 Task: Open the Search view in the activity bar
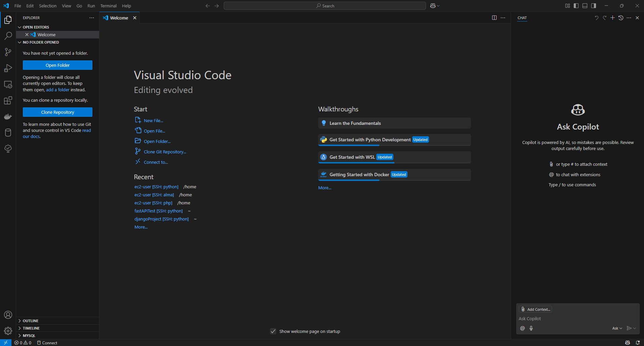[x=8, y=36]
